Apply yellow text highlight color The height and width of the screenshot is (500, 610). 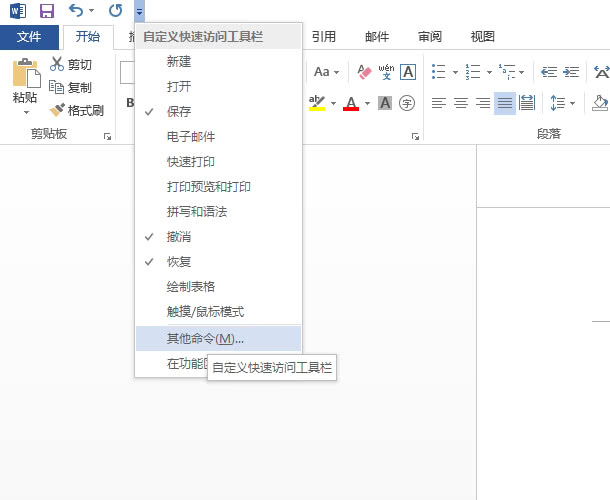click(317, 103)
